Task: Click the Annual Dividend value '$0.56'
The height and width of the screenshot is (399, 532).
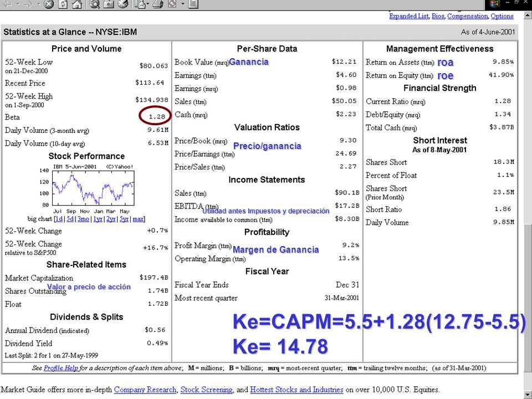Action: coord(155,330)
